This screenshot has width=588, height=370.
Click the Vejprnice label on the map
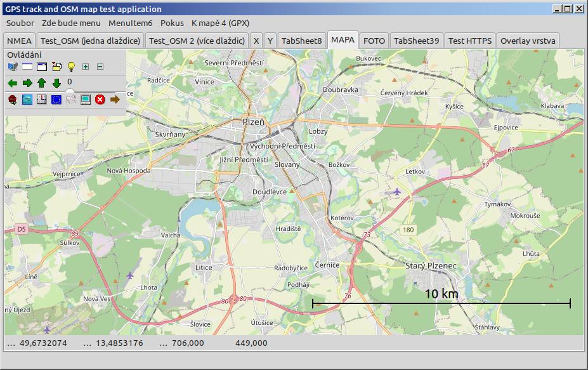point(67,174)
